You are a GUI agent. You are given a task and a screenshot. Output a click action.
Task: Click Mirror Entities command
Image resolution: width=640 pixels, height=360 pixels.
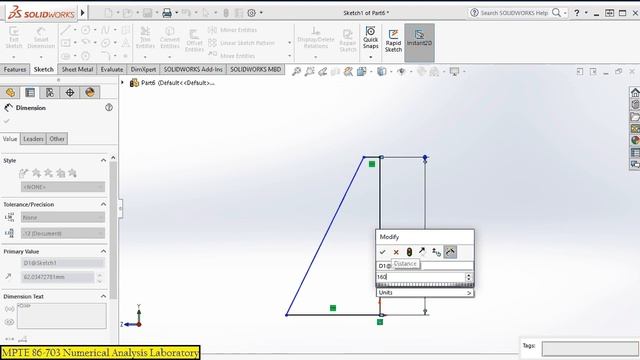[233, 30]
